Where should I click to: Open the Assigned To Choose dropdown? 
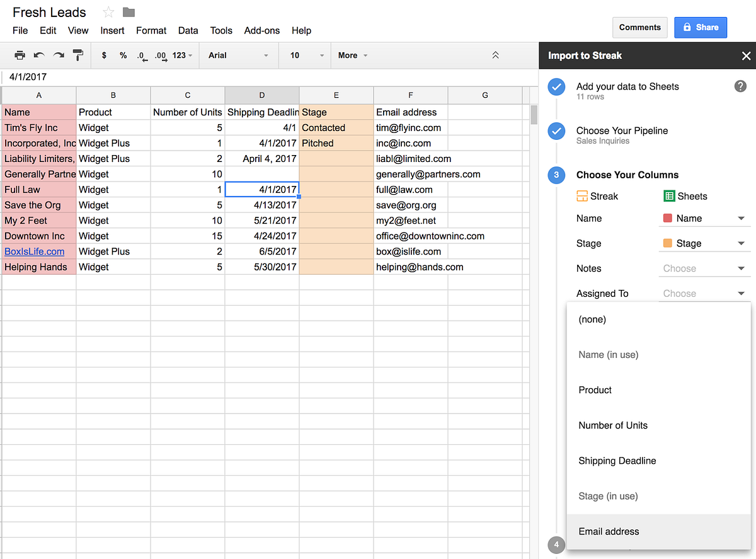pos(704,294)
